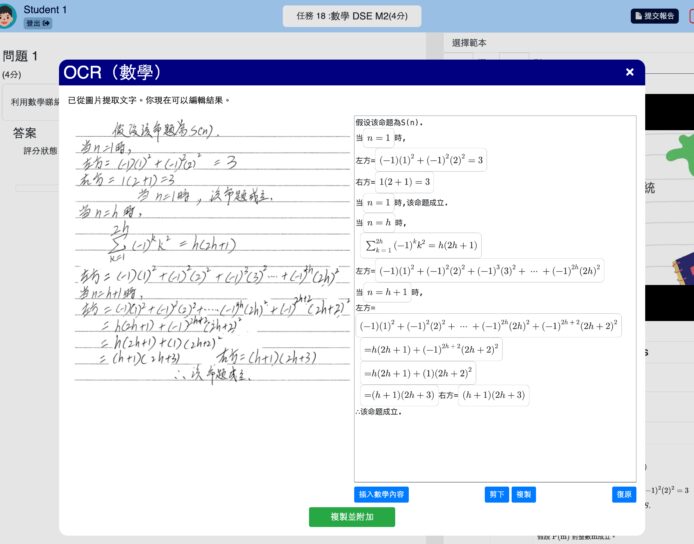
Task: Close the OCR (數學) dialog
Action: coord(629,72)
